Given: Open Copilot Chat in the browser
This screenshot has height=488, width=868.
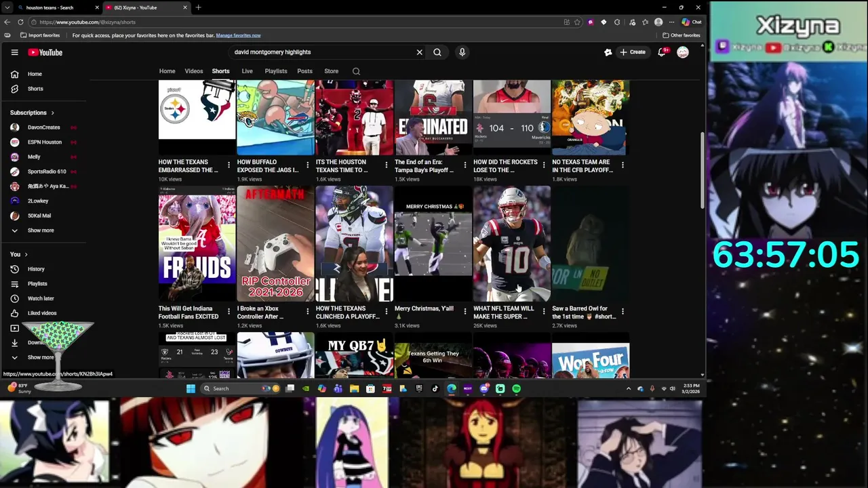Looking at the screenshot, I should [692, 22].
